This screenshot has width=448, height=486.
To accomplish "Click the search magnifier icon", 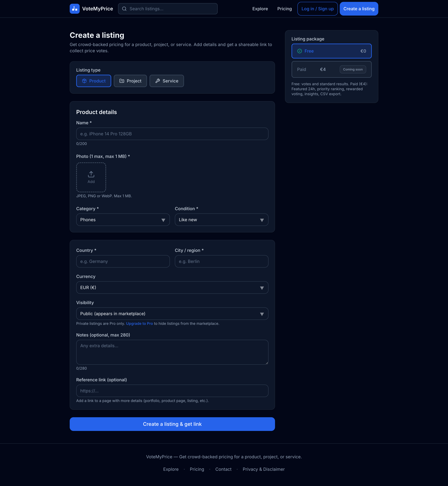I will point(124,9).
